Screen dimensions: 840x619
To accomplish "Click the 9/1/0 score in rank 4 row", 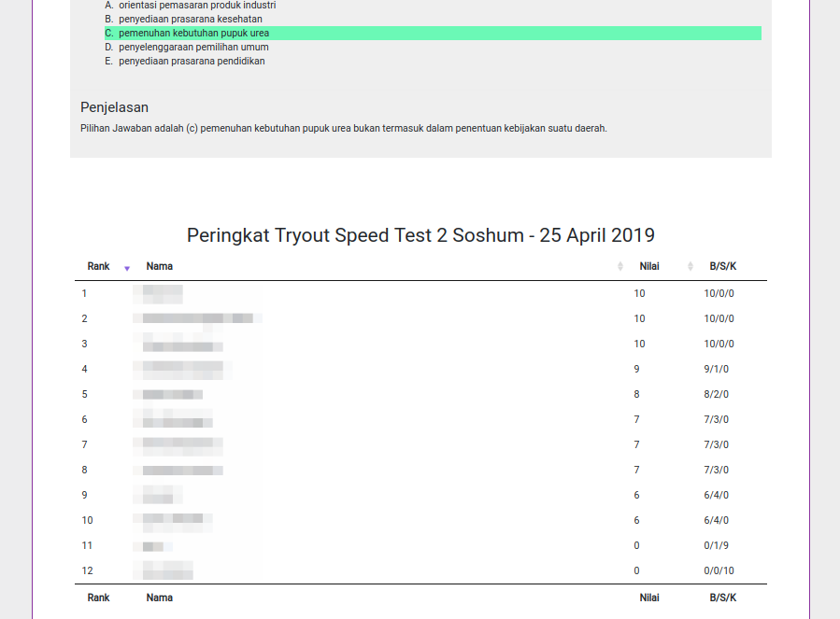I will 717,369.
